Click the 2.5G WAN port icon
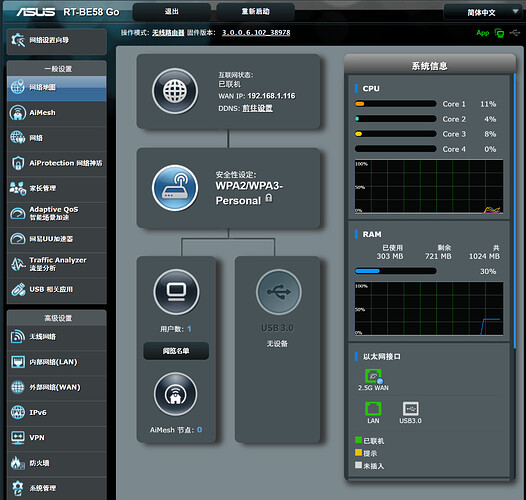Screen dimensions: 526x500 pos(373,377)
